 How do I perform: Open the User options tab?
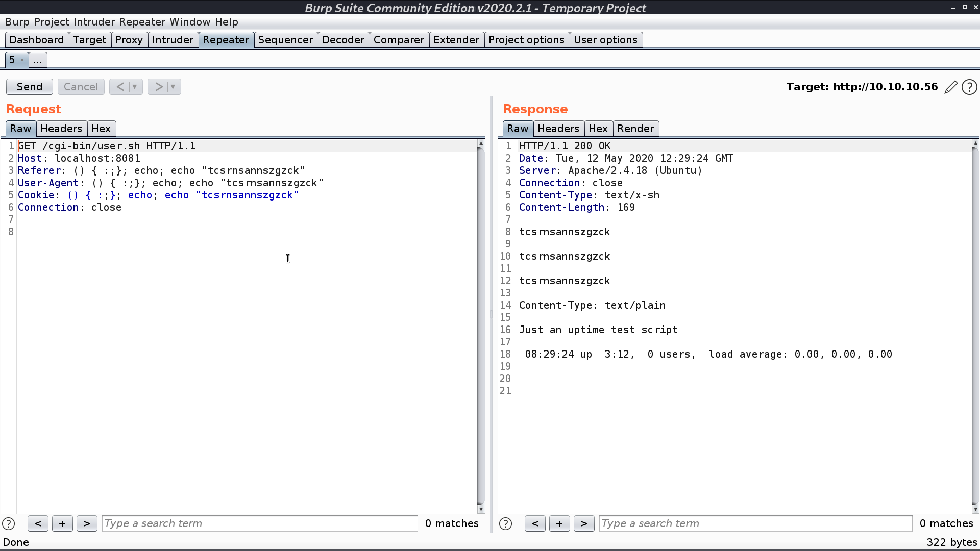605,40
